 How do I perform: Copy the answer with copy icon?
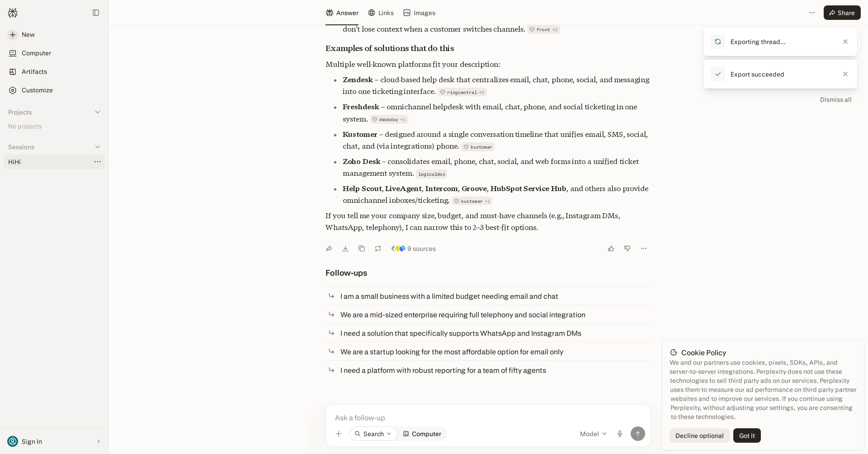[x=362, y=248]
